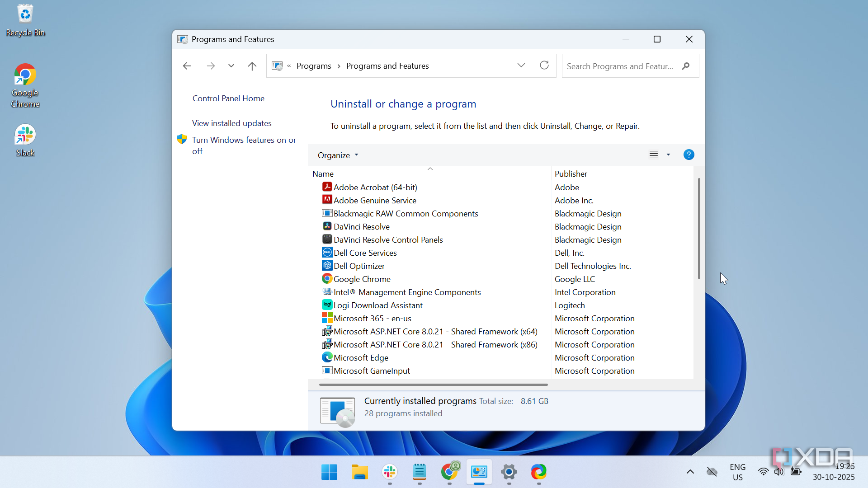Click the Forward navigation arrow

(211, 66)
